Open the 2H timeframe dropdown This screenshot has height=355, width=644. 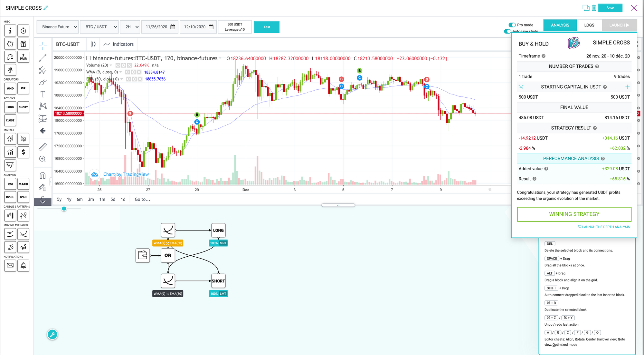click(130, 27)
